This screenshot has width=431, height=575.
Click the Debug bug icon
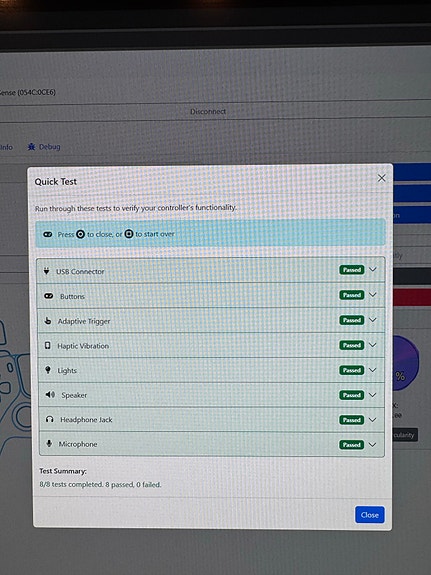click(x=31, y=147)
